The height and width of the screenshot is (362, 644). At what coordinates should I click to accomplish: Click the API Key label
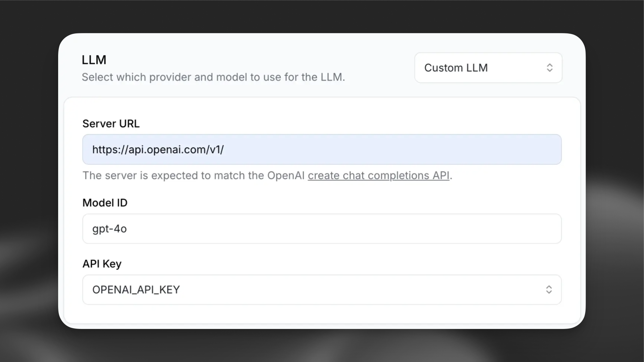coord(102,263)
